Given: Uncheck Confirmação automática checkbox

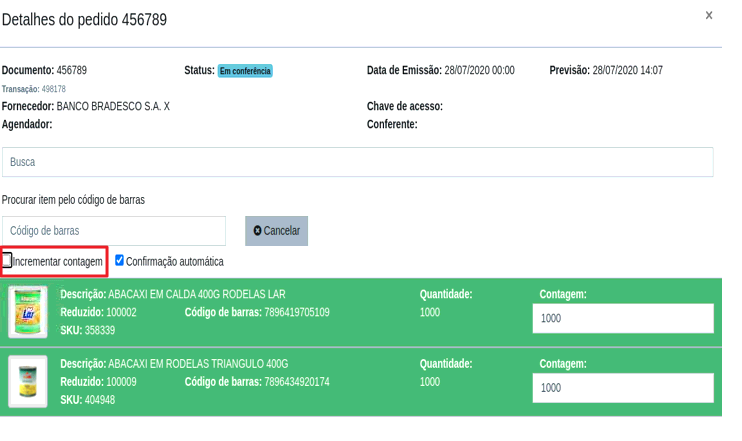Looking at the screenshot, I should pyautogui.click(x=119, y=260).
